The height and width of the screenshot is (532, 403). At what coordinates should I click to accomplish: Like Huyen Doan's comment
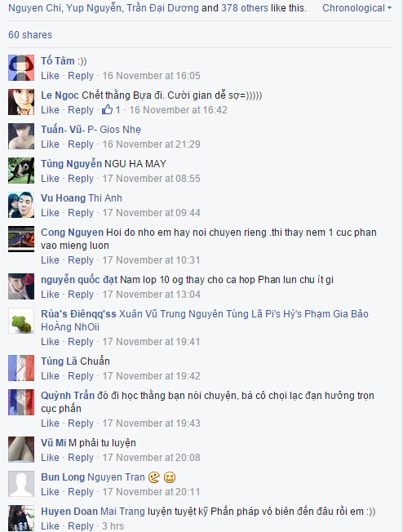tap(50, 525)
